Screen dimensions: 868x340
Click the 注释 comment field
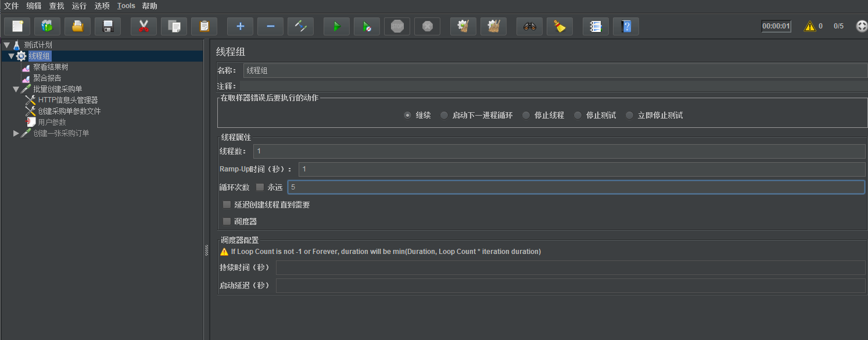pyautogui.click(x=553, y=86)
